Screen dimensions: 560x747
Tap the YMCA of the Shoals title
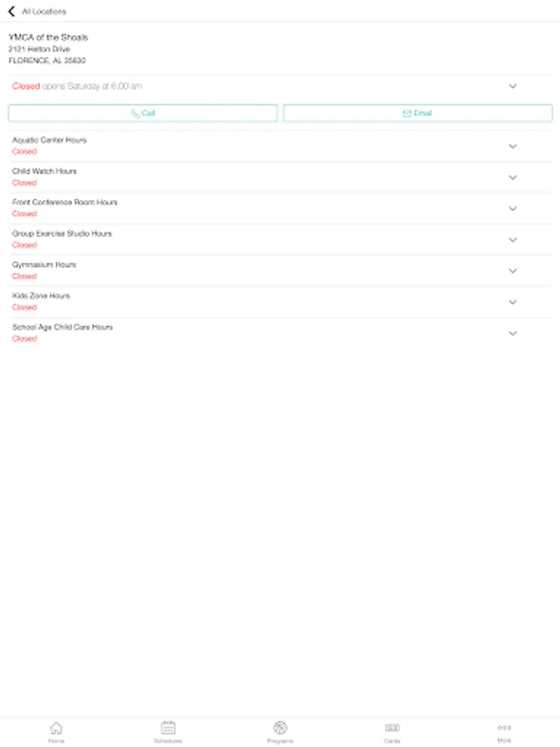(x=48, y=37)
